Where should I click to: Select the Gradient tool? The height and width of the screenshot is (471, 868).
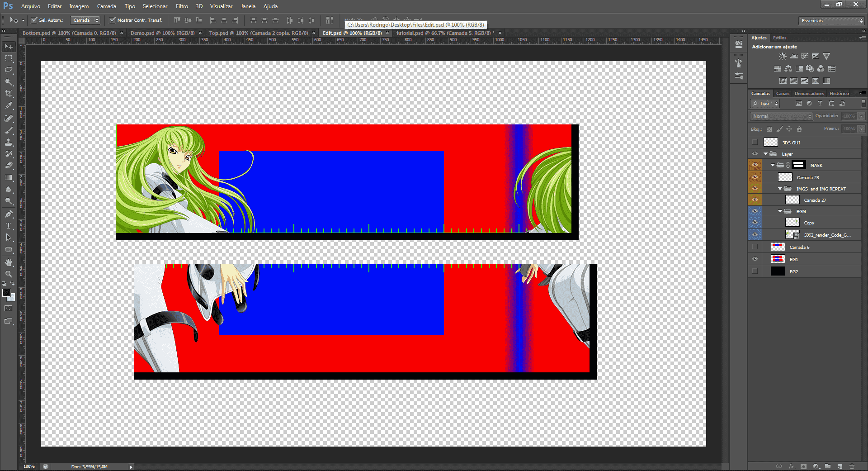tap(9, 177)
